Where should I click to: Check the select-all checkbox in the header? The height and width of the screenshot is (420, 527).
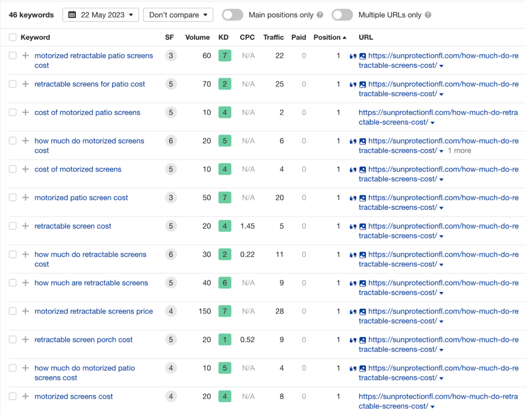[x=12, y=37]
